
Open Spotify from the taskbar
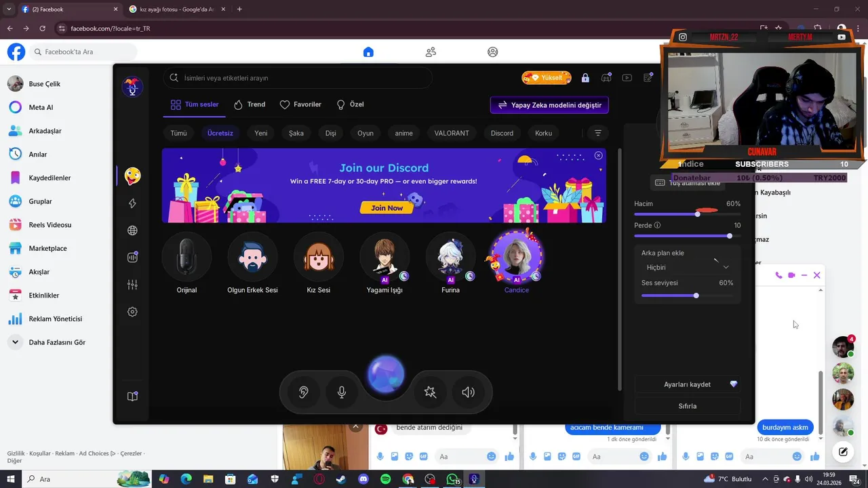point(385,479)
